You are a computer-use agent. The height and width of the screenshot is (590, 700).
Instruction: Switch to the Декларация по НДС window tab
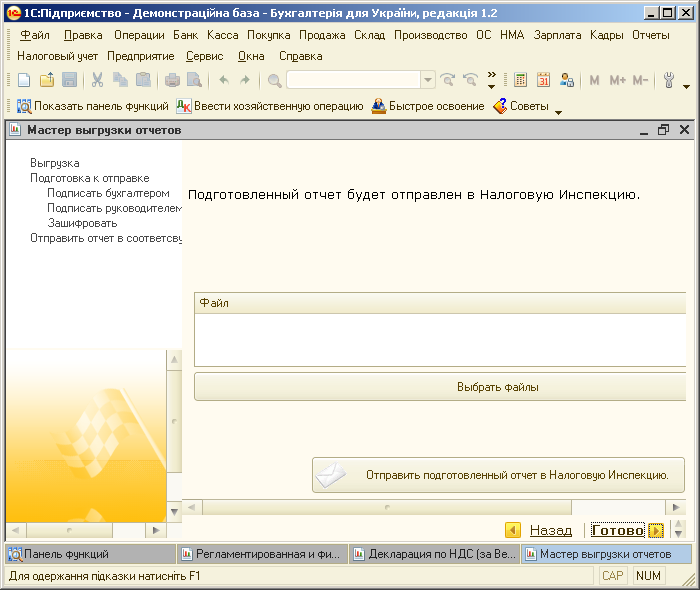pyautogui.click(x=435, y=554)
